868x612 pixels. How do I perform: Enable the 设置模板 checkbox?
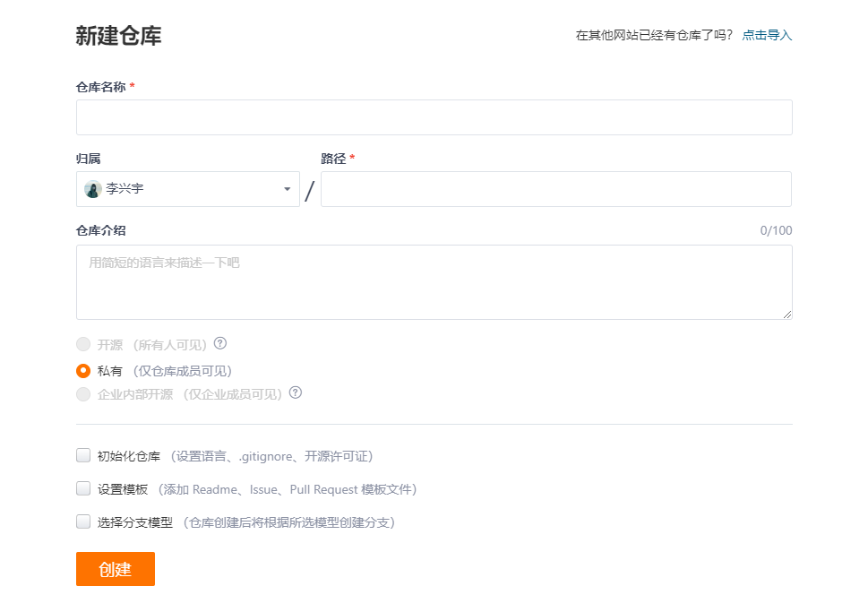pos(83,488)
